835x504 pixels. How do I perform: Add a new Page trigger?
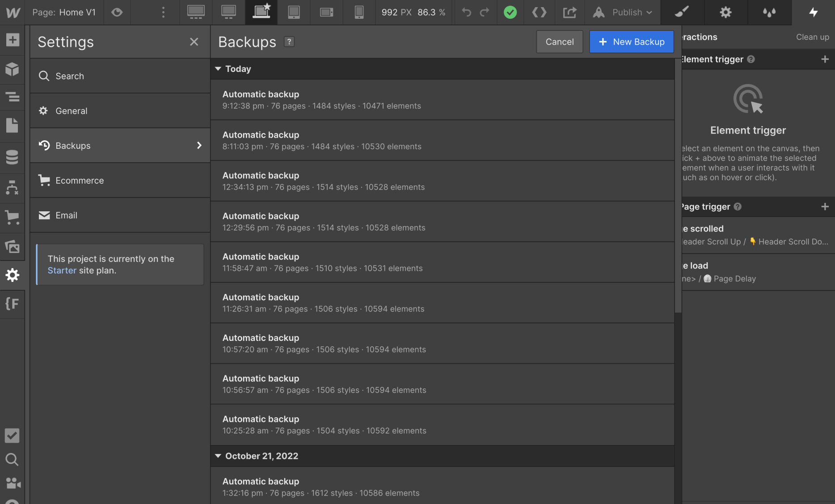click(825, 206)
